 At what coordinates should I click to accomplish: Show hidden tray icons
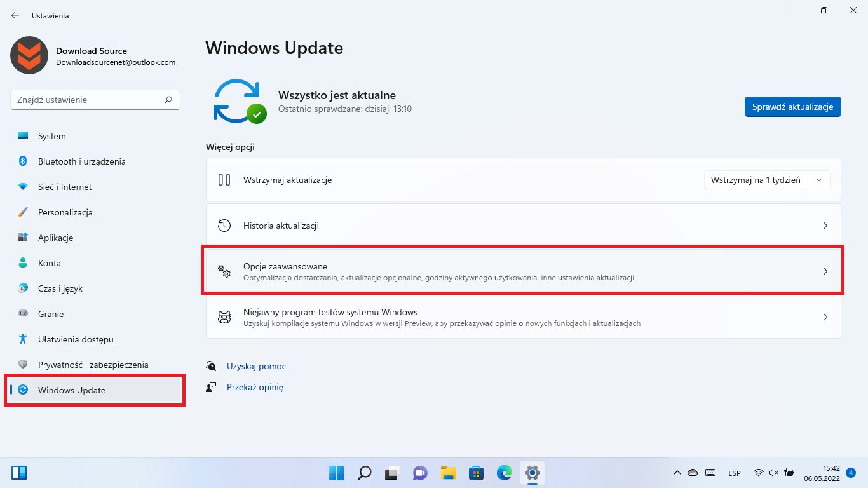[x=677, y=473]
